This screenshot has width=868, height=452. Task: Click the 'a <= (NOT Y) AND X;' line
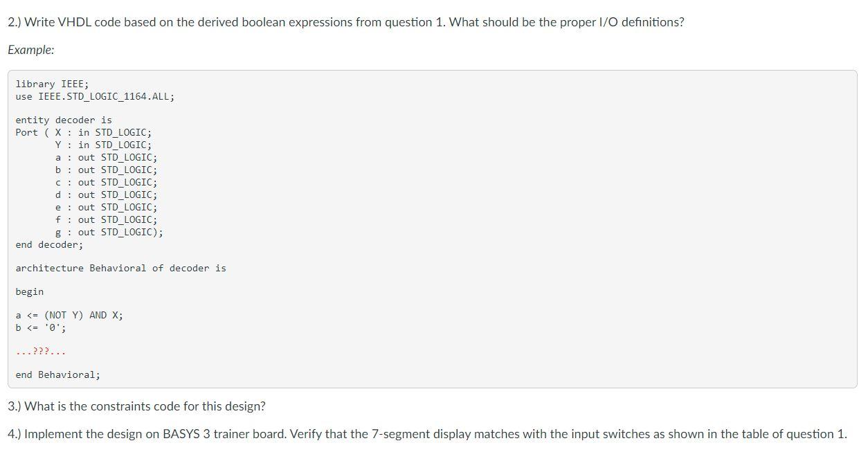[69, 315]
